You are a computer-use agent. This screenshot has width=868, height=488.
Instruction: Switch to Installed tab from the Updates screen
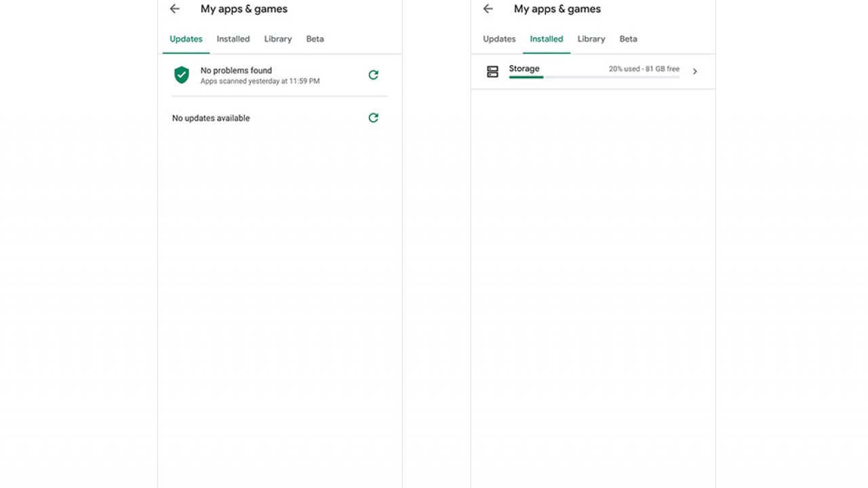[x=233, y=39]
